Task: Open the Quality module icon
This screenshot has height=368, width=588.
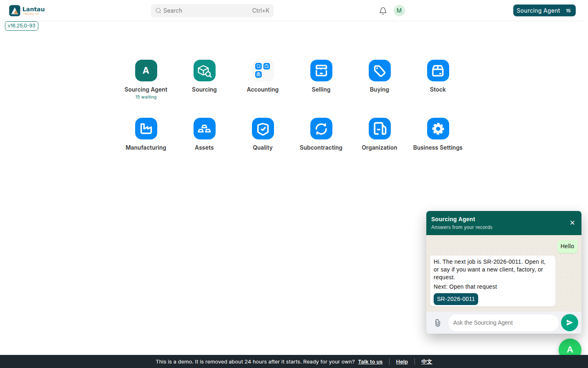Action: pos(263,129)
